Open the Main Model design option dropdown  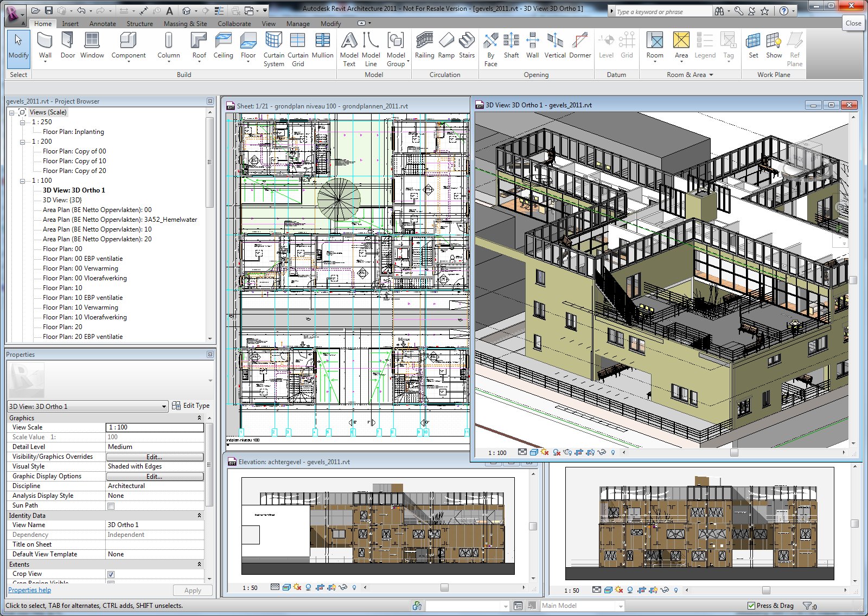(x=621, y=606)
